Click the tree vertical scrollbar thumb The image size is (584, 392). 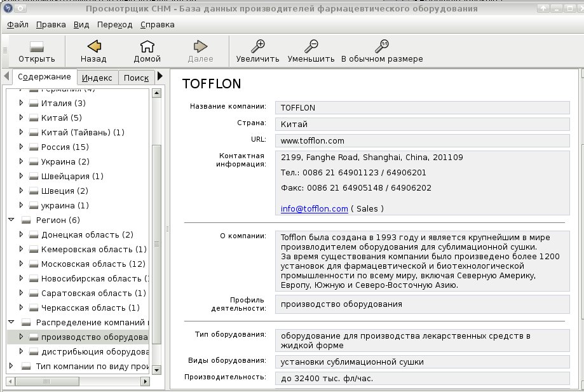[157, 244]
